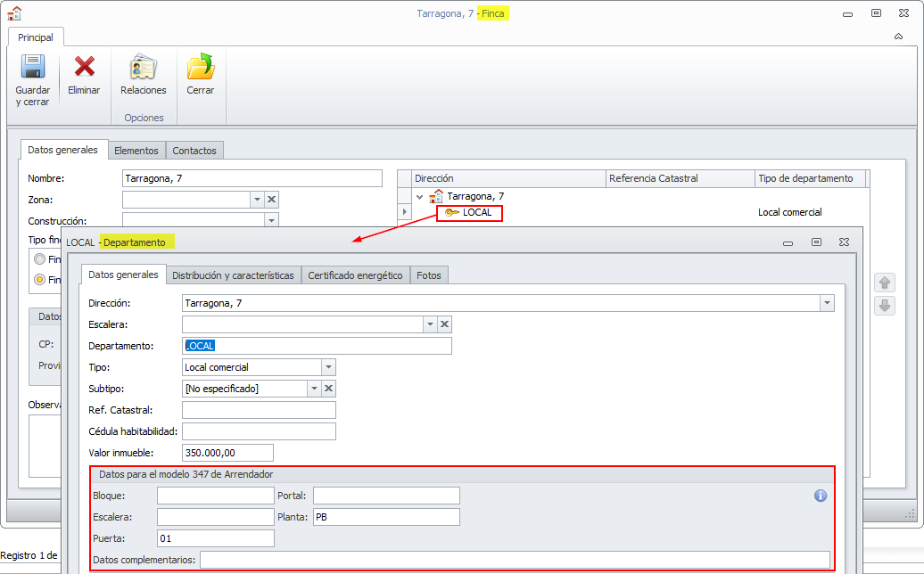Open Certificado energético tab
The width and height of the screenshot is (924, 574).
point(355,275)
